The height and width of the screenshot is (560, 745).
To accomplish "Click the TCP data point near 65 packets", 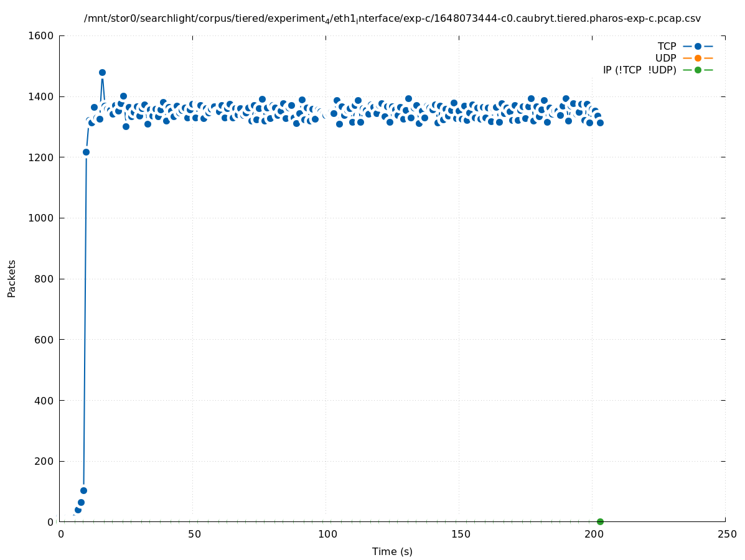I will coord(81,502).
